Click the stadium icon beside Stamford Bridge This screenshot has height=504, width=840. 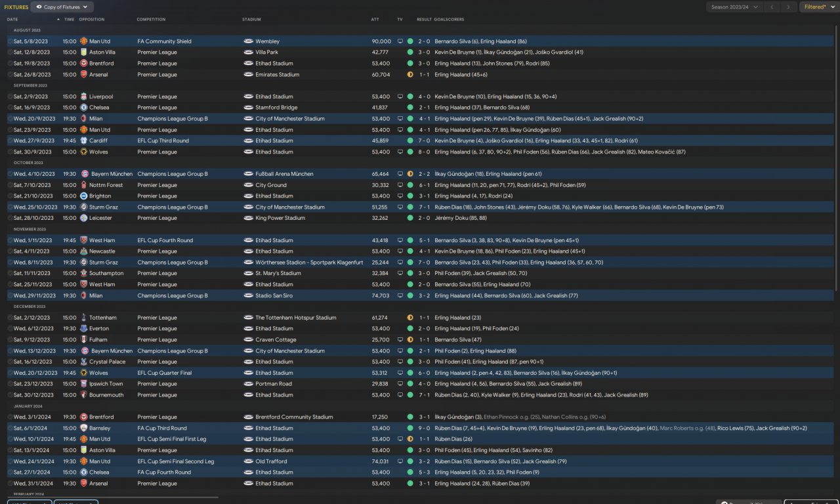[248, 108]
